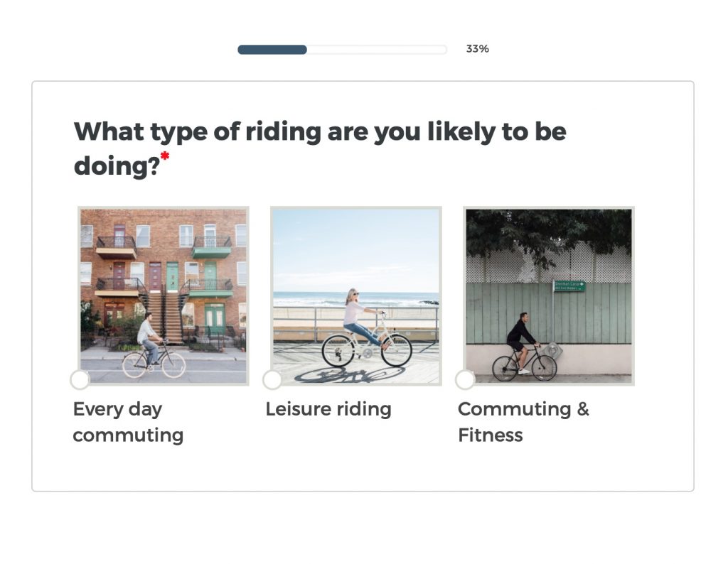Select the Every day commuting radio button
Screen dimensions: 728x564
(x=80, y=380)
